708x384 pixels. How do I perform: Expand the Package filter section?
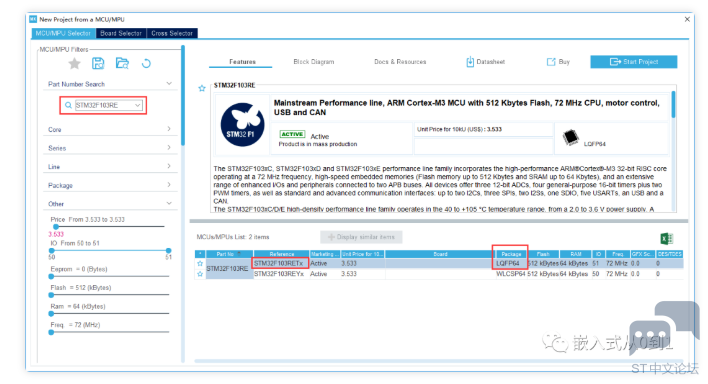pos(109,185)
